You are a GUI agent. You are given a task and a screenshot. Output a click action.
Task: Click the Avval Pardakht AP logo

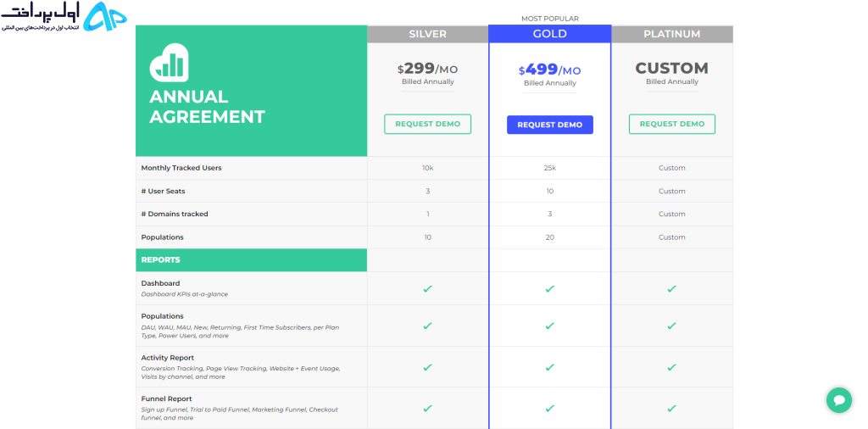tap(64, 17)
